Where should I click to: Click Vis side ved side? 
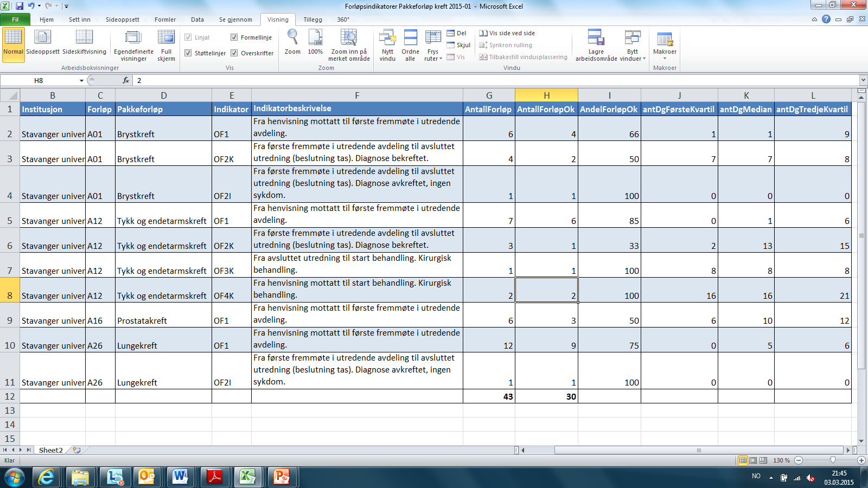[x=507, y=33]
